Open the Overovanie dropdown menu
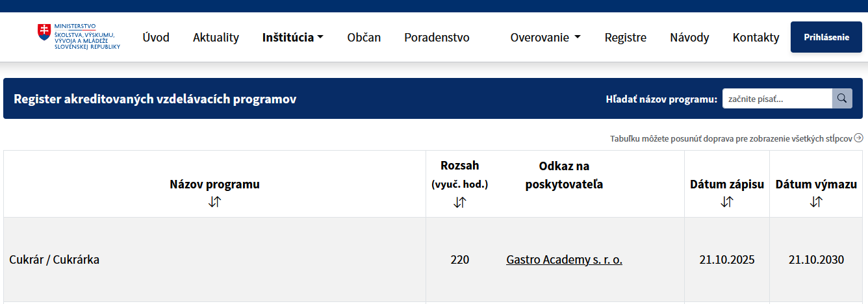Screen dimensions: 868x304 (x=545, y=37)
